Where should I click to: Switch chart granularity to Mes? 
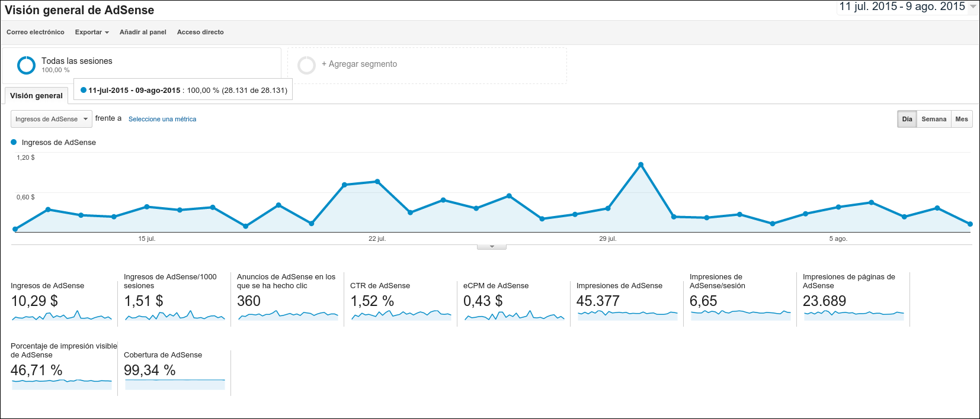click(x=962, y=119)
